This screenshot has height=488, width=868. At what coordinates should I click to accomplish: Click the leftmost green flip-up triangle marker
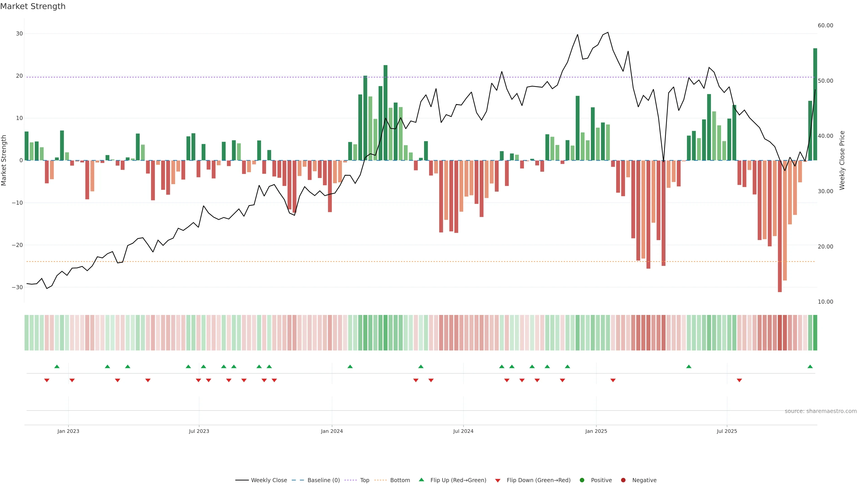click(x=57, y=366)
